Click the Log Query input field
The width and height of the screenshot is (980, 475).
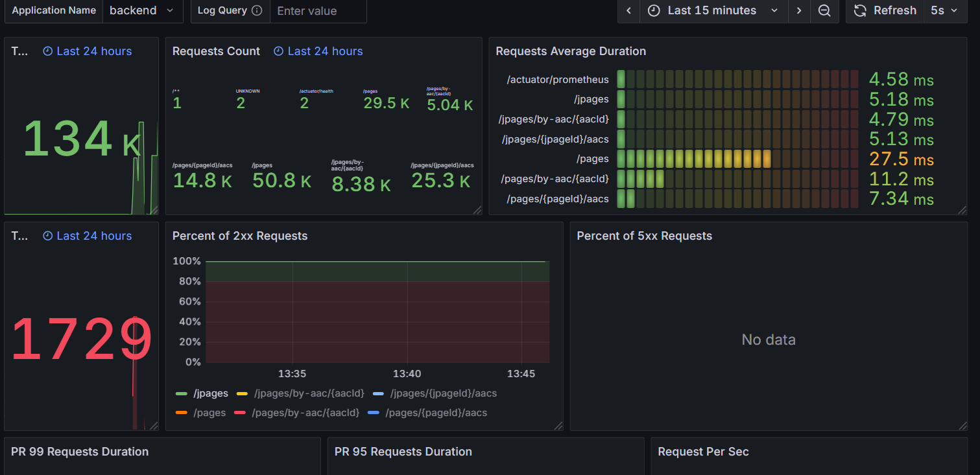[318, 11]
